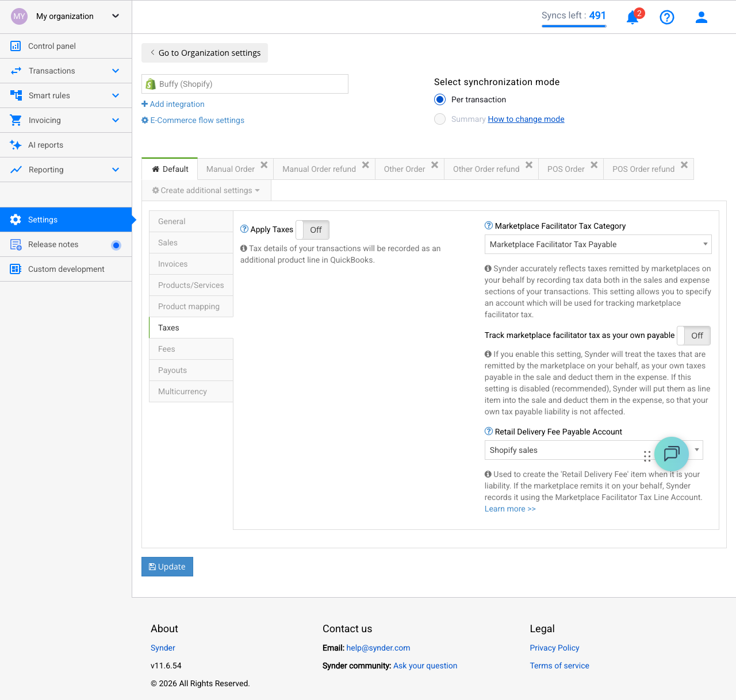Expand the Retail Delivery Fee account dropdown
Viewport: 736px width, 700px height.
pos(696,450)
